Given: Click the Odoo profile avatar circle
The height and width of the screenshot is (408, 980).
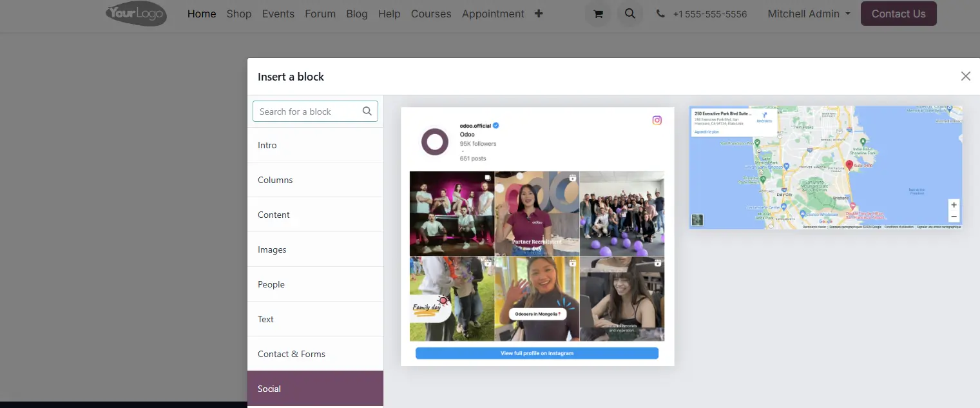Looking at the screenshot, I should pyautogui.click(x=435, y=142).
